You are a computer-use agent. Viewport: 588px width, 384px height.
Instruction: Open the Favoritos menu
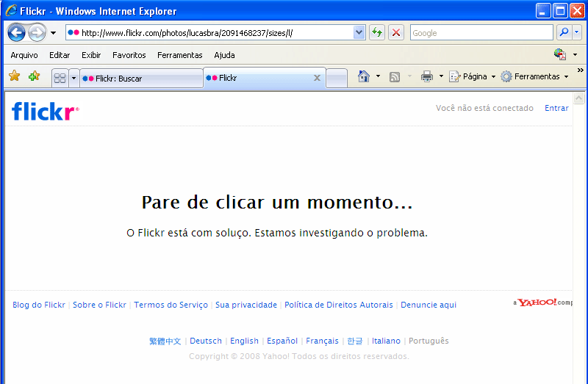pyautogui.click(x=129, y=55)
